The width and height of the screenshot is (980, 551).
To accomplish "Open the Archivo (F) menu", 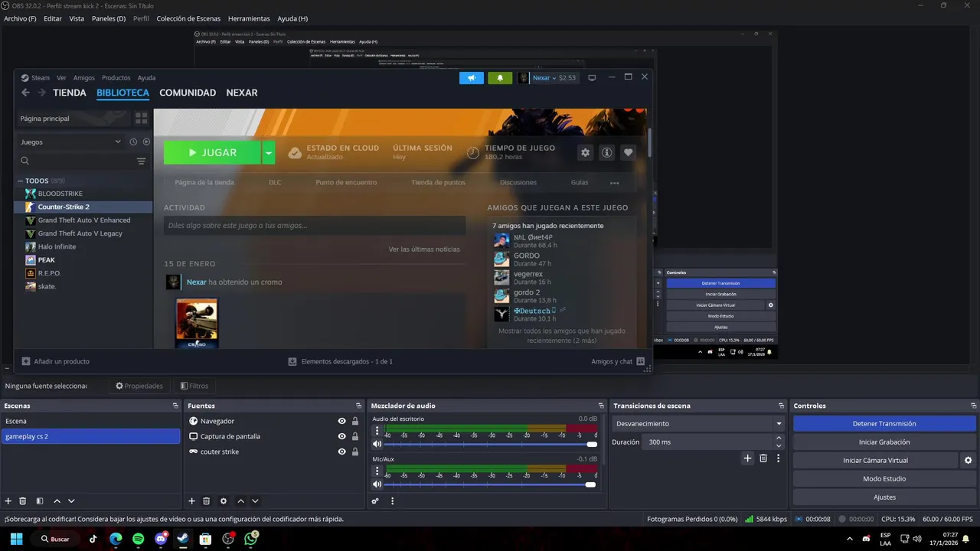I will pos(20,18).
